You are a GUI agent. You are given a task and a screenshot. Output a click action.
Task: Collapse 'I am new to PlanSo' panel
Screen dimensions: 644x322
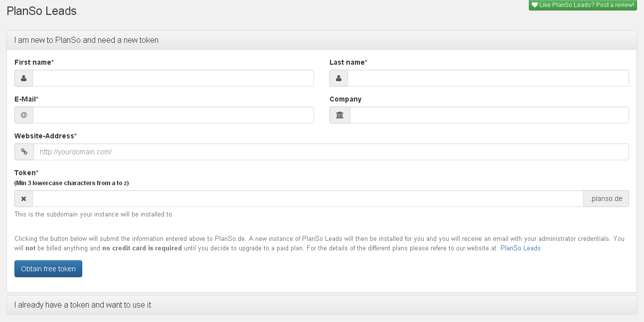tap(322, 40)
